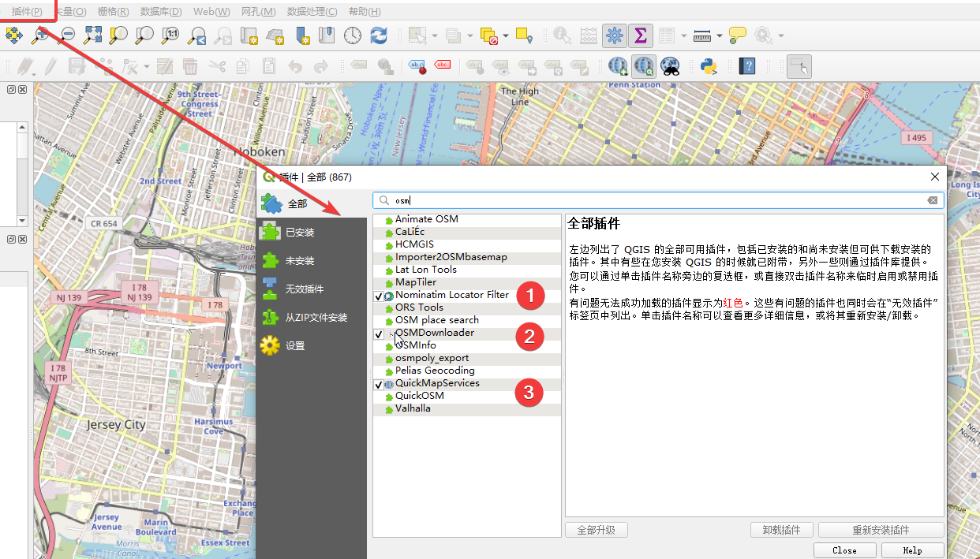Click the 全部升级 button
Screen dimensions: 980x559
click(x=596, y=530)
